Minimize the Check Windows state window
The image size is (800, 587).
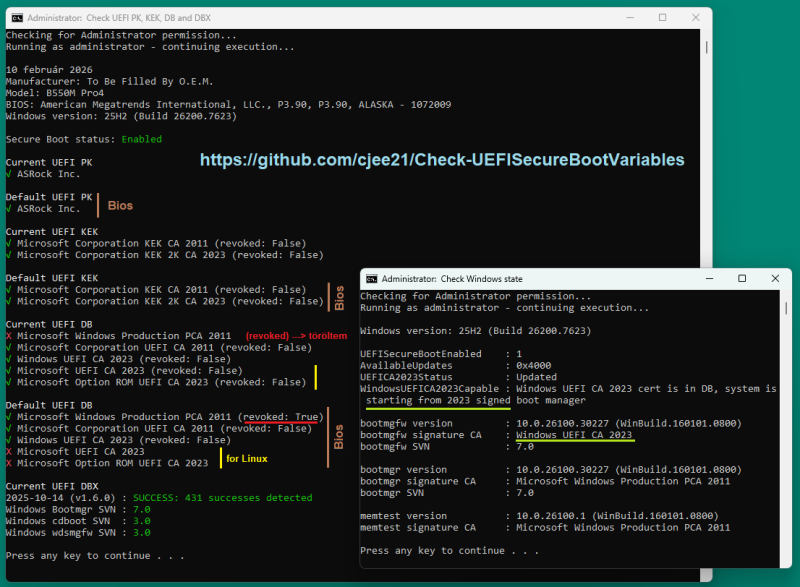click(709, 278)
